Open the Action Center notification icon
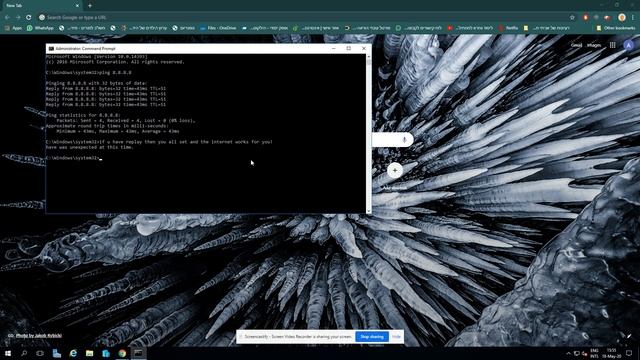The height and width of the screenshot is (360, 640). tap(629, 353)
